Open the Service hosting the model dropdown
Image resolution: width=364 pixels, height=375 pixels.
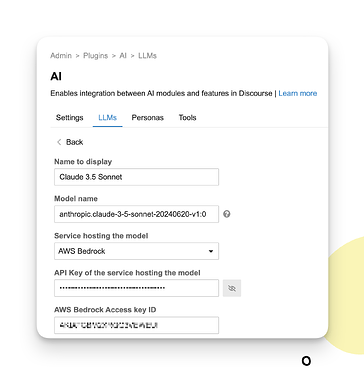[136, 251]
